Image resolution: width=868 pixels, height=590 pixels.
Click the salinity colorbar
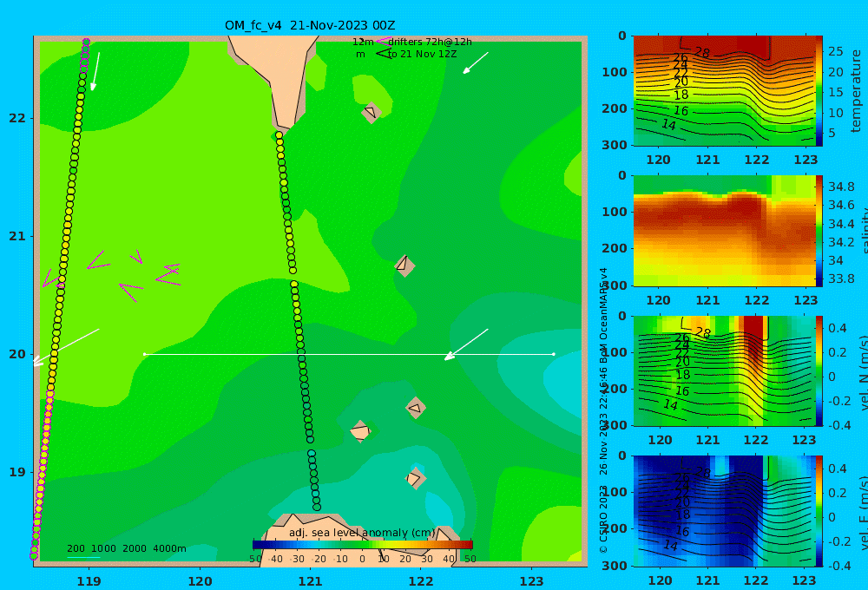(x=819, y=231)
